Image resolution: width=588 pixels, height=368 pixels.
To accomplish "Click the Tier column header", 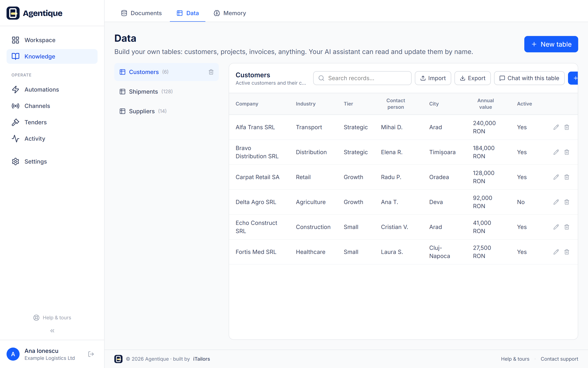I will (x=348, y=104).
